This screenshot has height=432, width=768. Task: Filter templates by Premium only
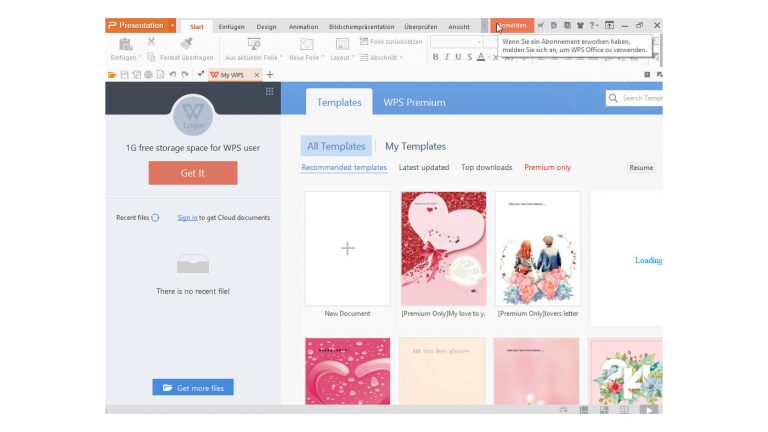click(x=547, y=168)
